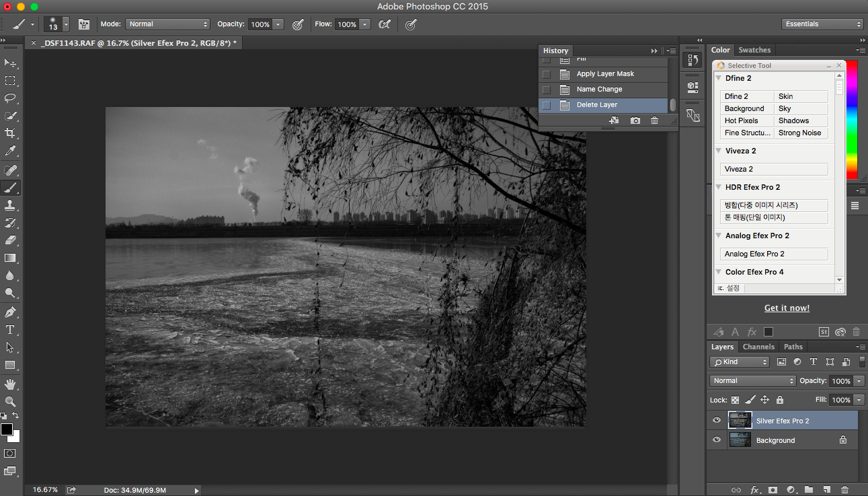Image resolution: width=868 pixels, height=496 pixels.
Task: Click the Viveza 2 button
Action: [x=774, y=169]
